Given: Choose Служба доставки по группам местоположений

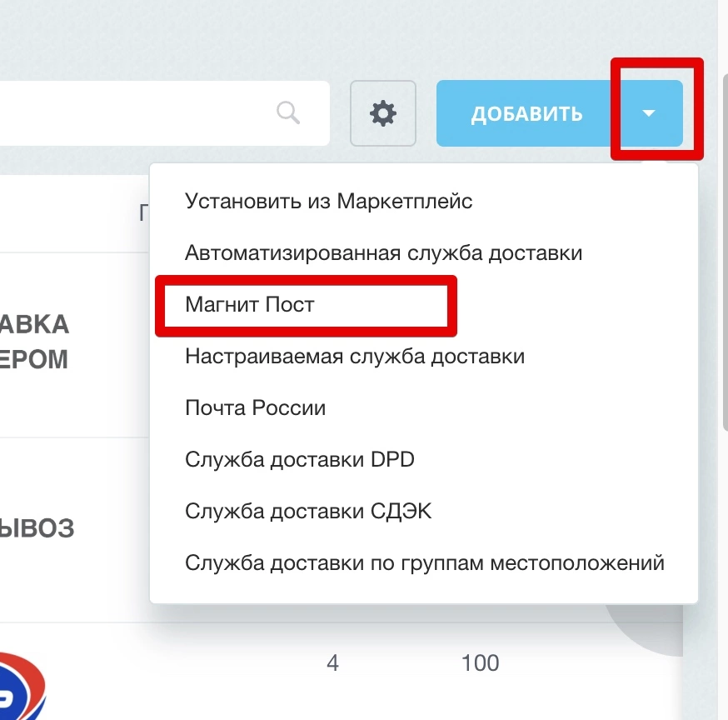Looking at the screenshot, I should [x=424, y=562].
